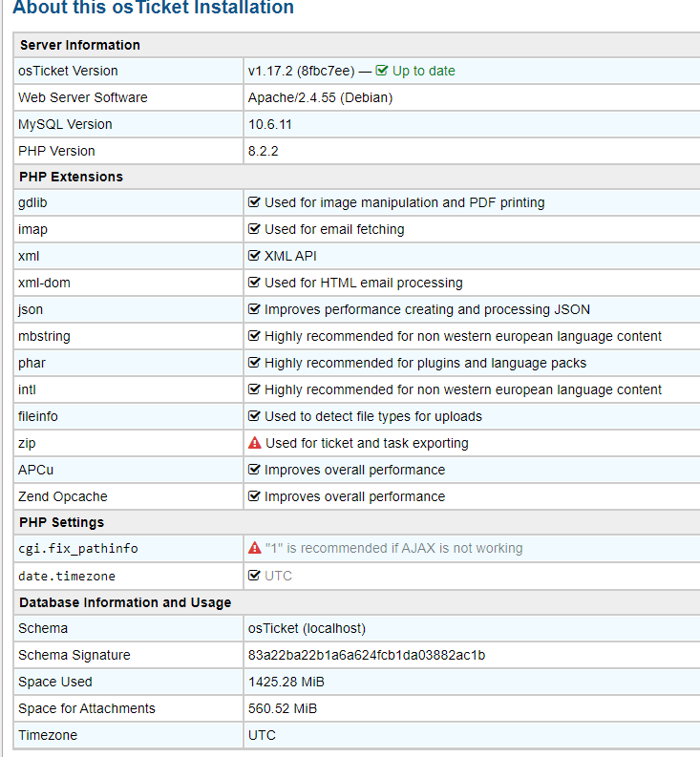Click Highly recommended for plugins and language packs
This screenshot has height=757, width=700.
tap(426, 363)
